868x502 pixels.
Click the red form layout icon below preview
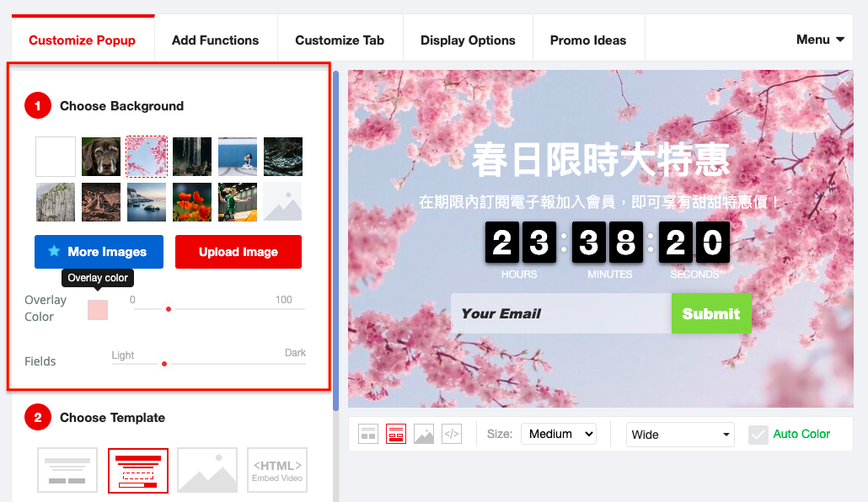[x=396, y=434]
